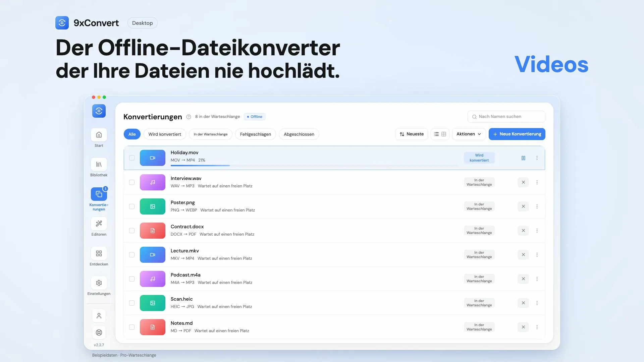
Task: Click the Scan.heic file name
Action: pos(181,299)
